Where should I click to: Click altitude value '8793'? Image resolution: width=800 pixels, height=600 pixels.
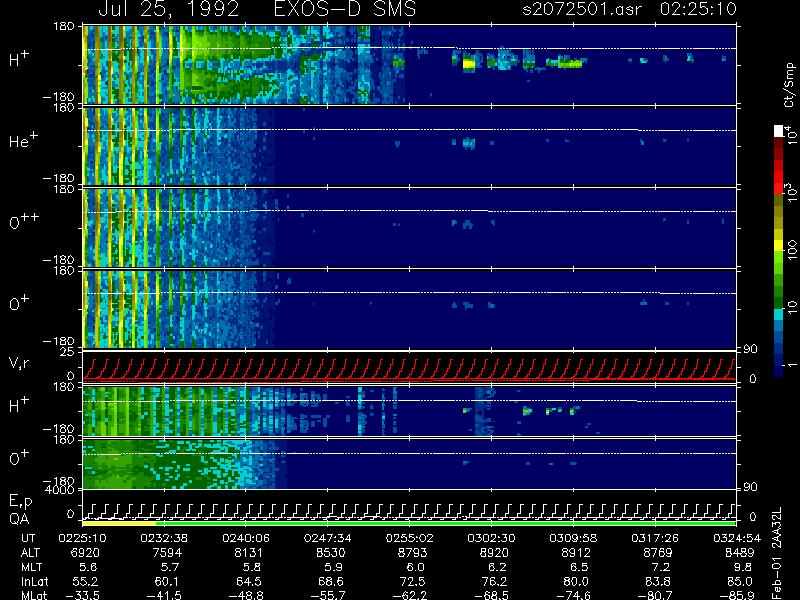412,553
